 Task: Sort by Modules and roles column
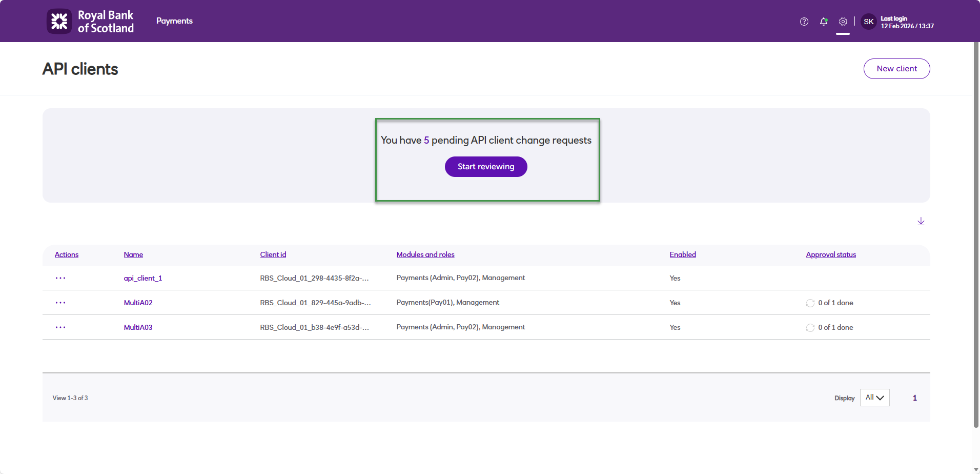(425, 254)
